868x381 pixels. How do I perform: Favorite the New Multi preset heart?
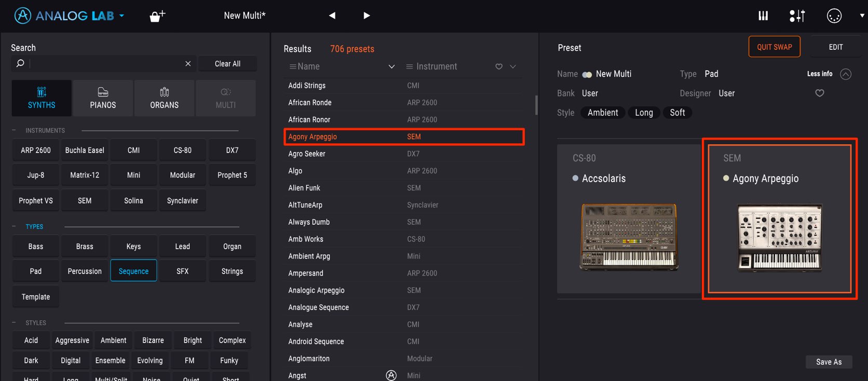point(820,93)
